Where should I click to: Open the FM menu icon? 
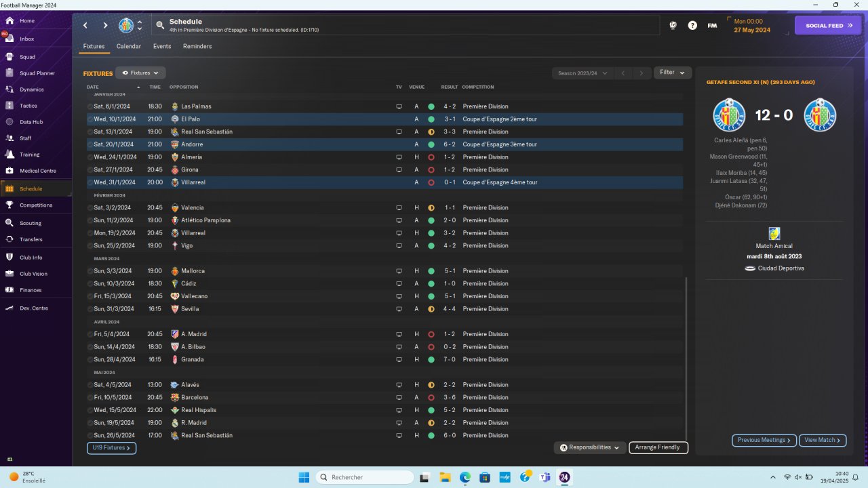point(712,26)
